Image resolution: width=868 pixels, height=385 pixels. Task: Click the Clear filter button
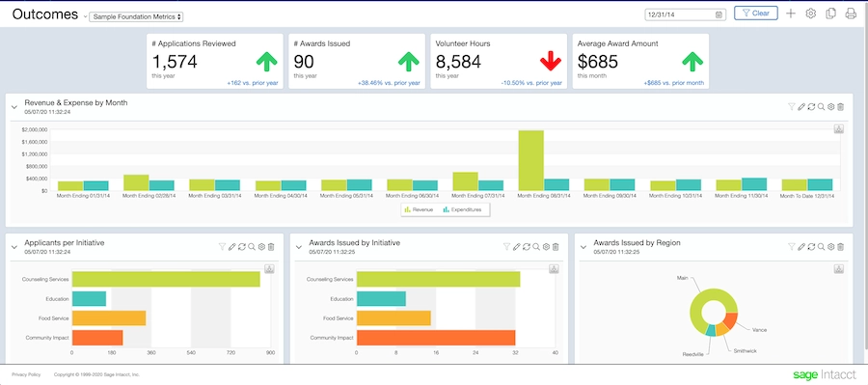click(755, 14)
